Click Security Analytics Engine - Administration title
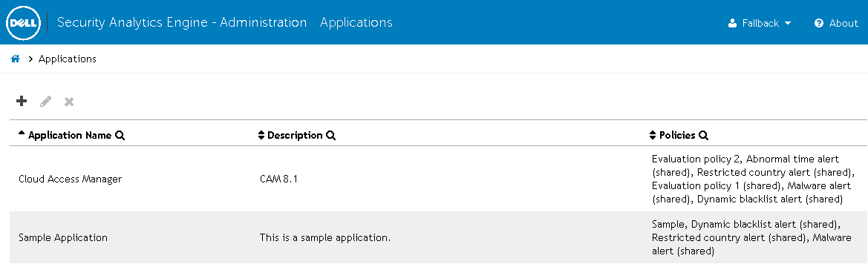Image resolution: width=868 pixels, height=267 pixels. click(182, 23)
